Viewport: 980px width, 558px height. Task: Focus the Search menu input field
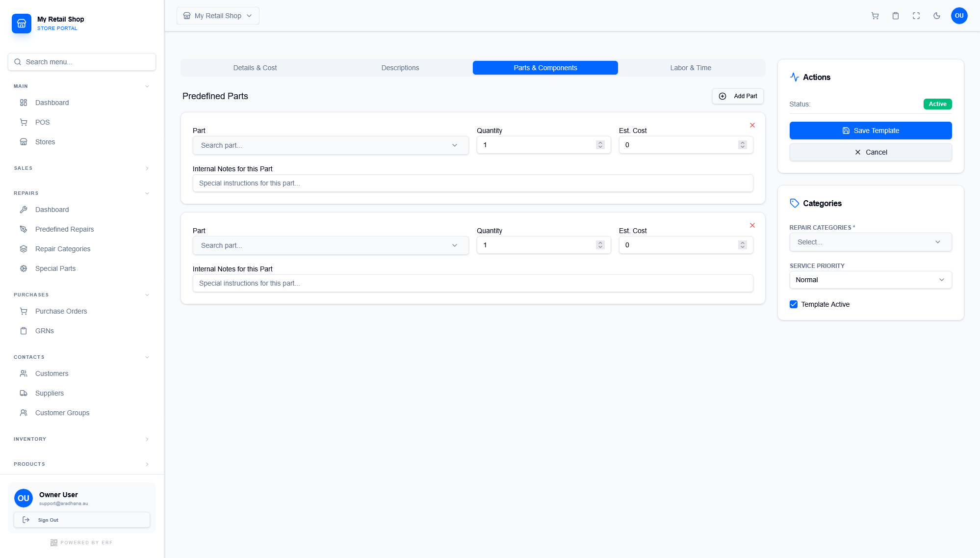tap(82, 62)
